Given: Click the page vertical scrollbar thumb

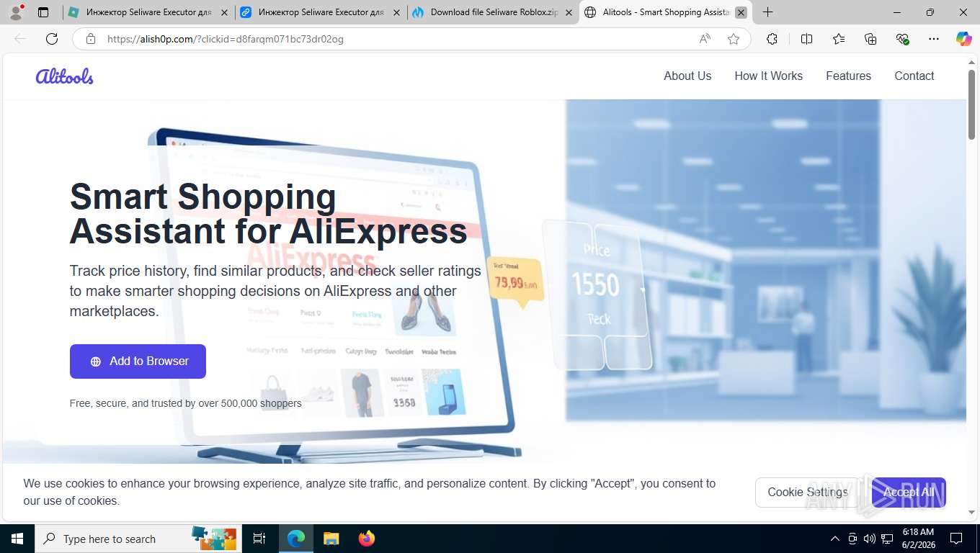Looking at the screenshot, I should (x=972, y=103).
